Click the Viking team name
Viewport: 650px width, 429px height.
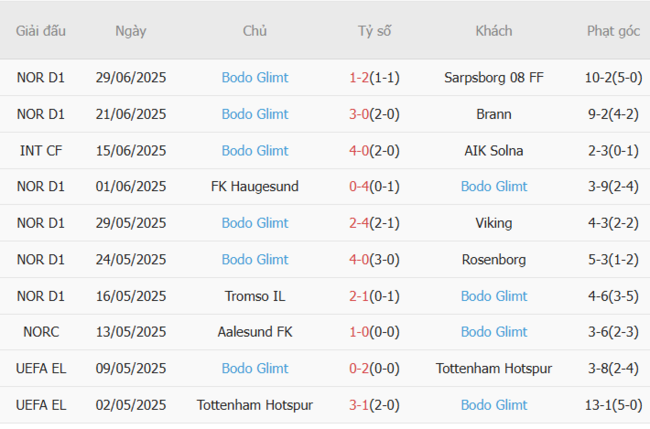pyautogui.click(x=494, y=223)
